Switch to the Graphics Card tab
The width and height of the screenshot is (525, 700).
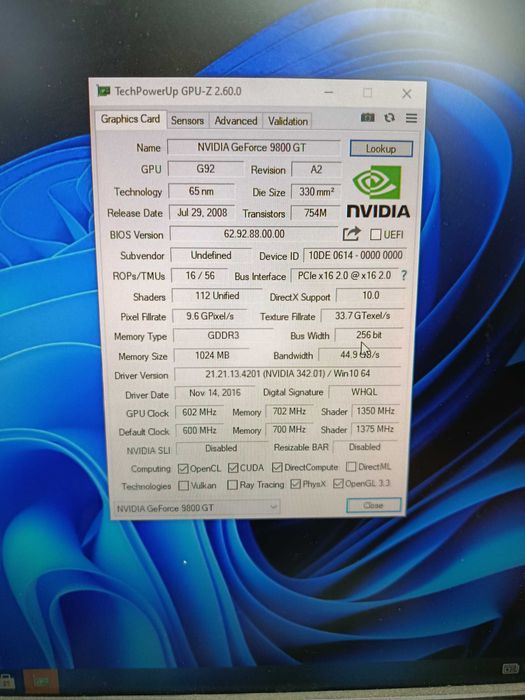pyautogui.click(x=130, y=119)
